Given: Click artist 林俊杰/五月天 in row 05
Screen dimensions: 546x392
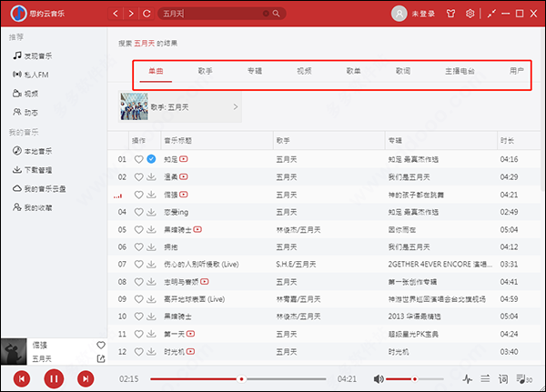Looking at the screenshot, I should click(x=298, y=230).
